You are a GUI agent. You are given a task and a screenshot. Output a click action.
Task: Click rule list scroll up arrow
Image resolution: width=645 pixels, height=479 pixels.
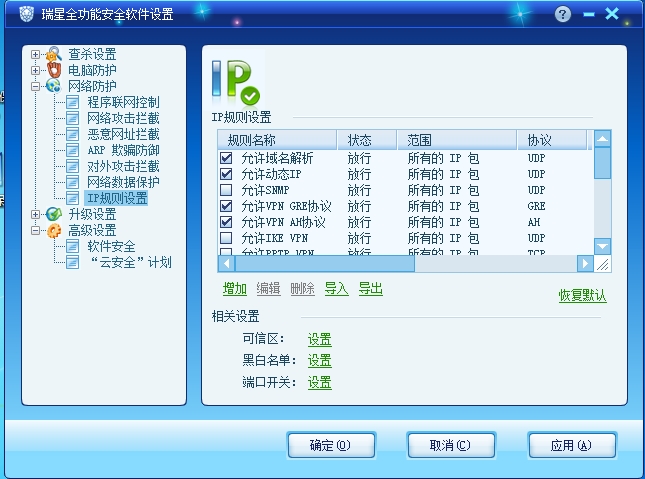[603, 139]
